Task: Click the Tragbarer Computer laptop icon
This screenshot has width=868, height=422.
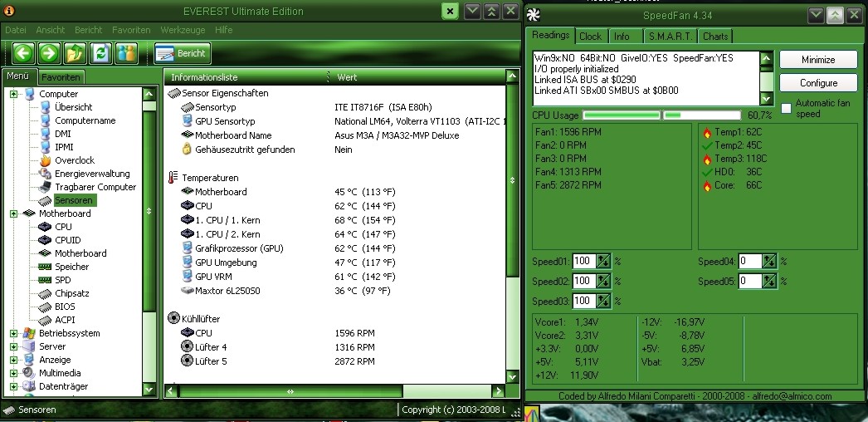Action: pyautogui.click(x=45, y=187)
